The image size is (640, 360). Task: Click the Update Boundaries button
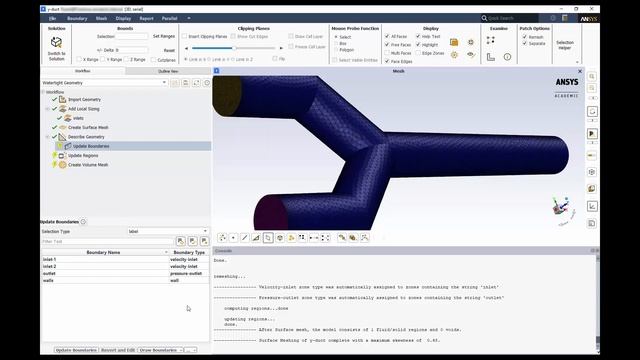76,350
